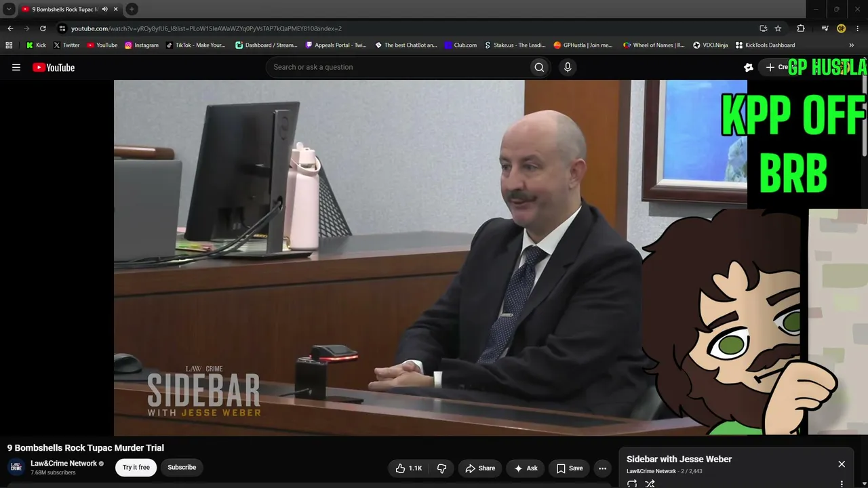Reload the current YouTube page

43,28
